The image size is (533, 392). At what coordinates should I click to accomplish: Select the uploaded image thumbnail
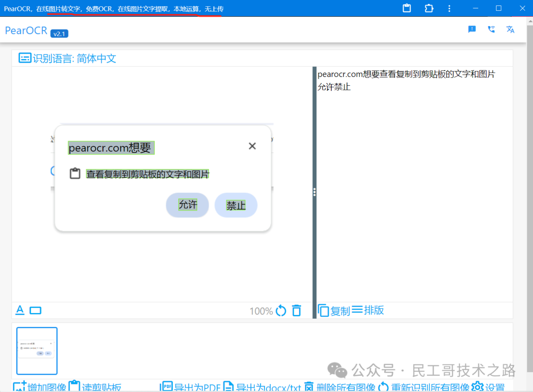tap(37, 351)
